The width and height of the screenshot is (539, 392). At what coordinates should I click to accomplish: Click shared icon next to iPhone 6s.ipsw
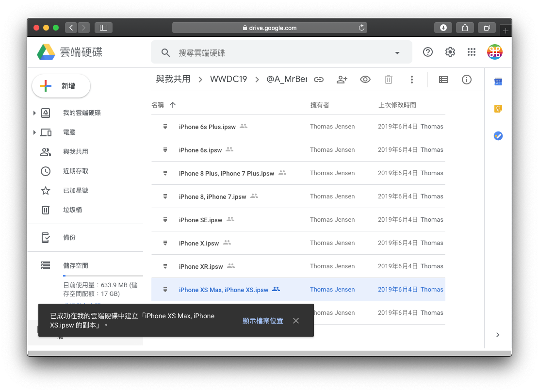(x=229, y=149)
